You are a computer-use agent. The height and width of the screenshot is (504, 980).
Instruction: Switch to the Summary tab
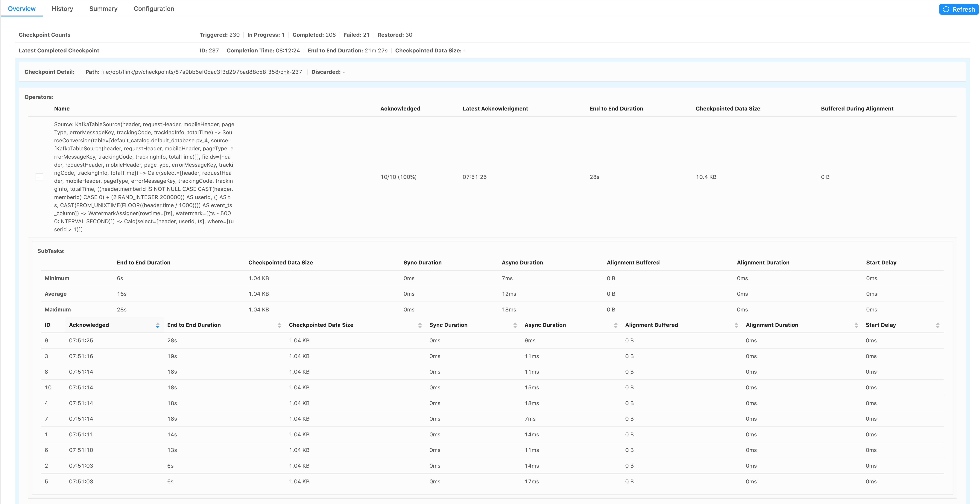point(103,9)
